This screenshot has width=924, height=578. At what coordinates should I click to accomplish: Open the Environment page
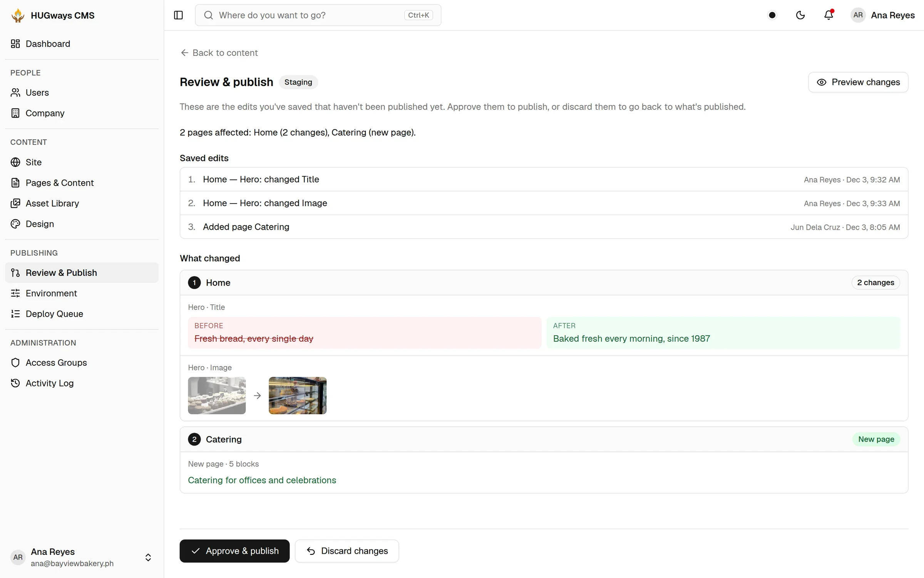click(x=82, y=293)
